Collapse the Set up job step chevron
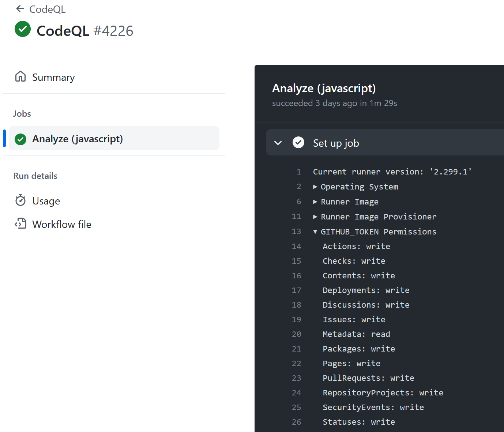 point(278,143)
